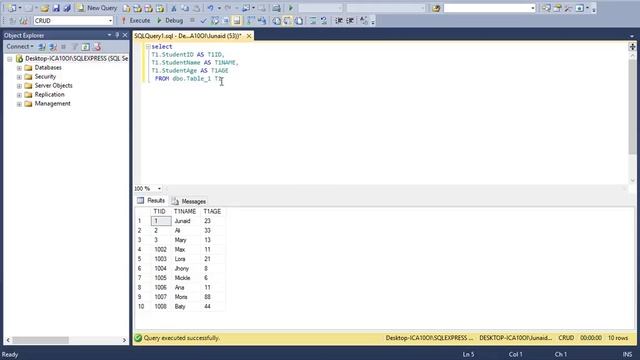The width and height of the screenshot is (640, 360).
Task: Expand the Server Objects folder
Action: click(19, 86)
